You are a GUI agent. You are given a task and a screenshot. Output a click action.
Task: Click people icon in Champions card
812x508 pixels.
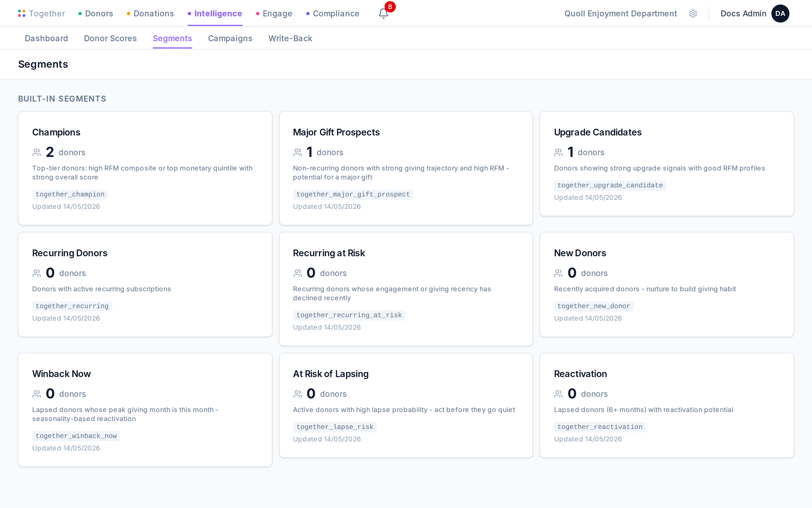click(37, 152)
